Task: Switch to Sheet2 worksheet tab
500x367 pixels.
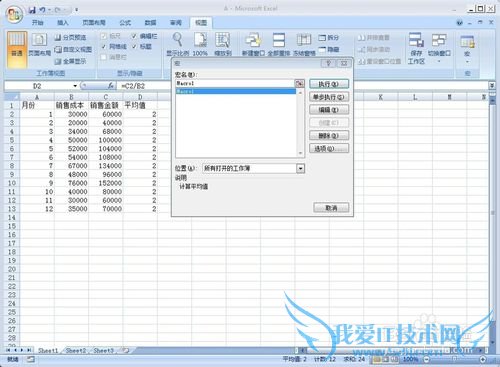Action: (76, 350)
